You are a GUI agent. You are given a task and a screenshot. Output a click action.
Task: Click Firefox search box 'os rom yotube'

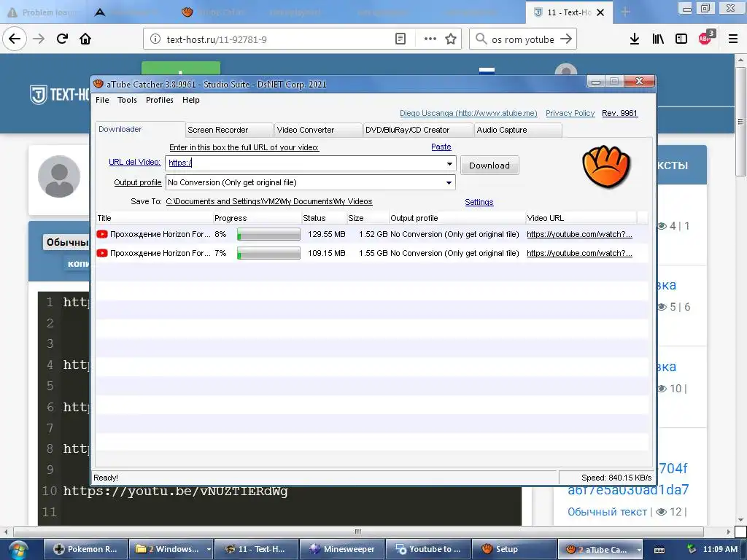[x=523, y=39]
